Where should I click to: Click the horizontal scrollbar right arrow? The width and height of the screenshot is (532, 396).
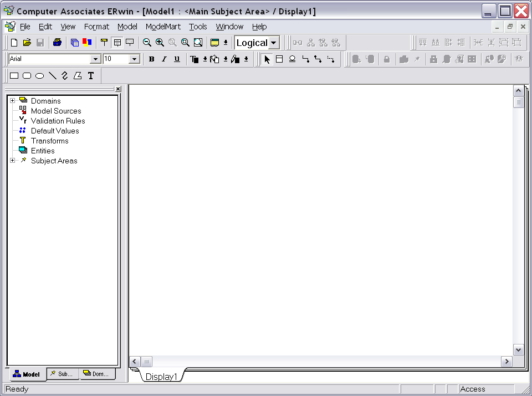tap(507, 362)
